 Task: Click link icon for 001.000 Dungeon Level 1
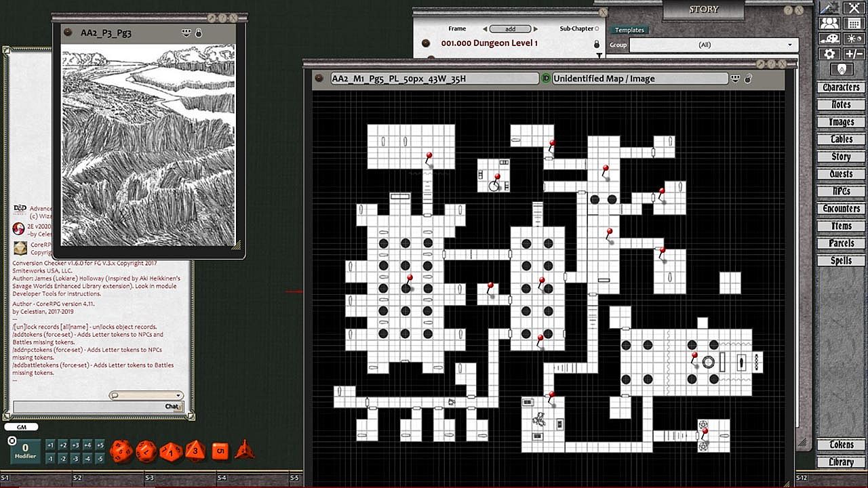(x=426, y=43)
